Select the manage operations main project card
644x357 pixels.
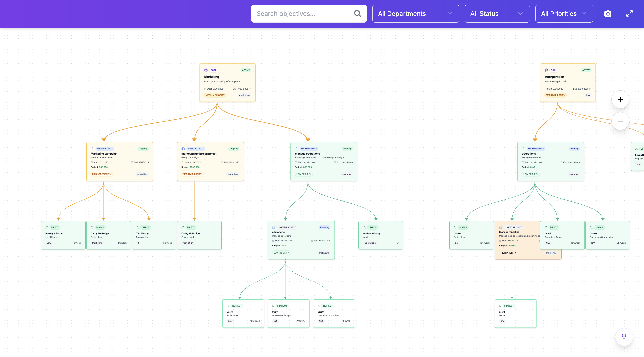324,162
